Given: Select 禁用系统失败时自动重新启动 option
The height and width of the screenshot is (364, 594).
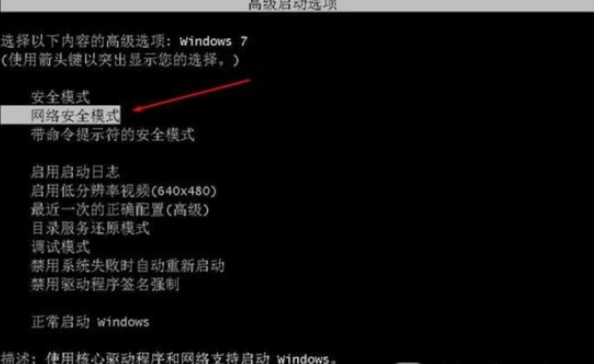Looking at the screenshot, I should [128, 266].
